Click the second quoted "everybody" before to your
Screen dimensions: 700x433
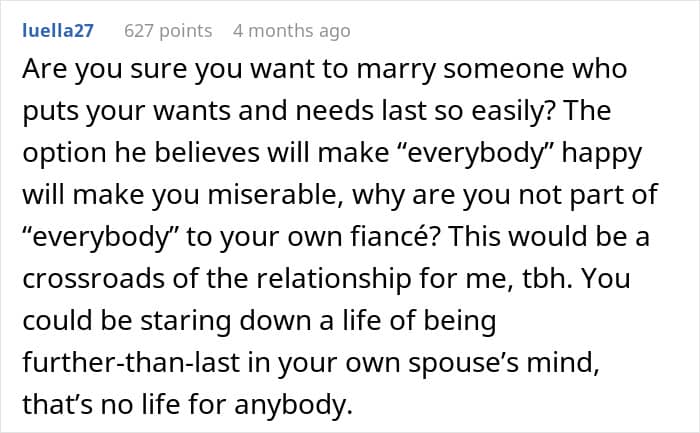pyautogui.click(x=101, y=237)
